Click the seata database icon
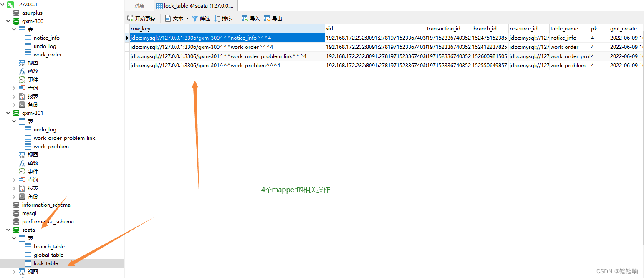 coord(16,230)
